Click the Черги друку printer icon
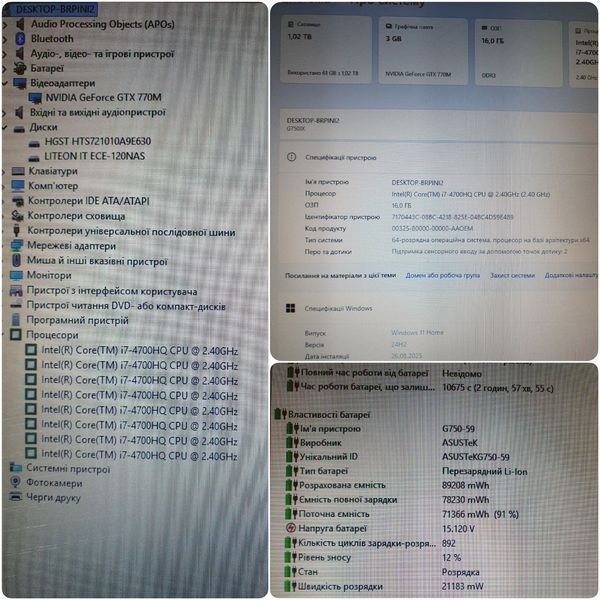600x600 pixels. click(15, 497)
